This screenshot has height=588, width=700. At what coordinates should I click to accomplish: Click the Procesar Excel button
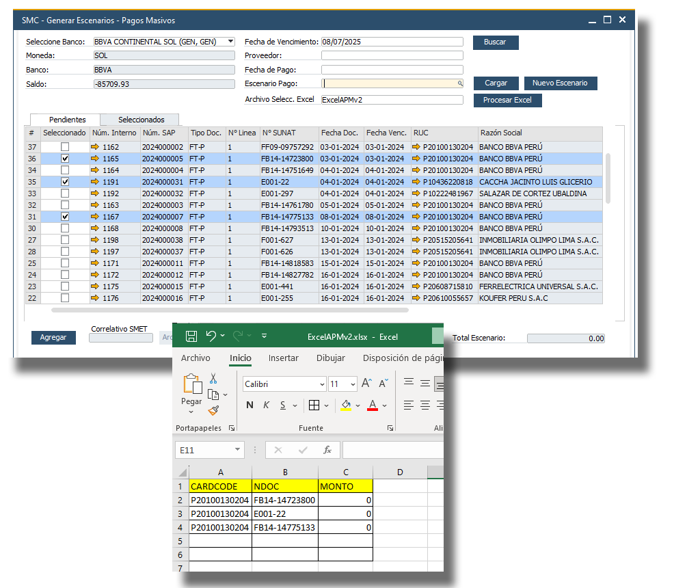pos(507,101)
